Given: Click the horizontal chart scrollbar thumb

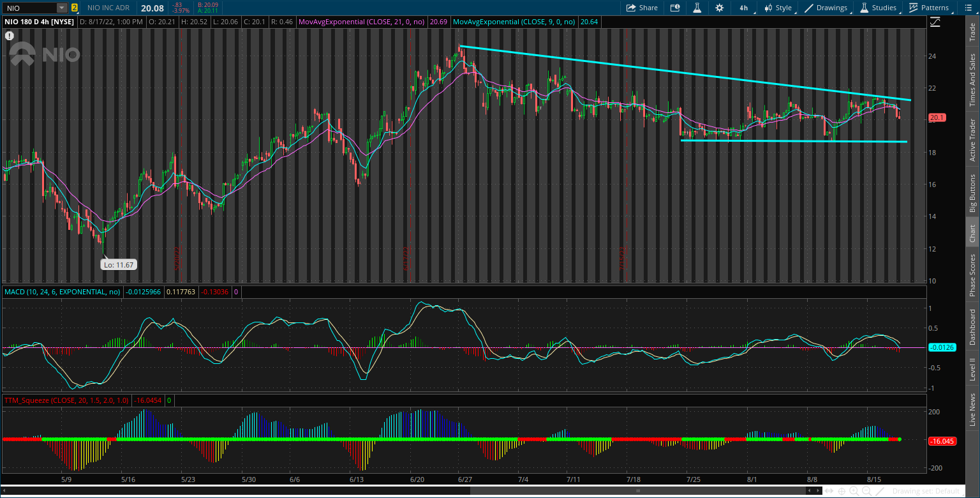Looking at the screenshot, I should [639, 491].
